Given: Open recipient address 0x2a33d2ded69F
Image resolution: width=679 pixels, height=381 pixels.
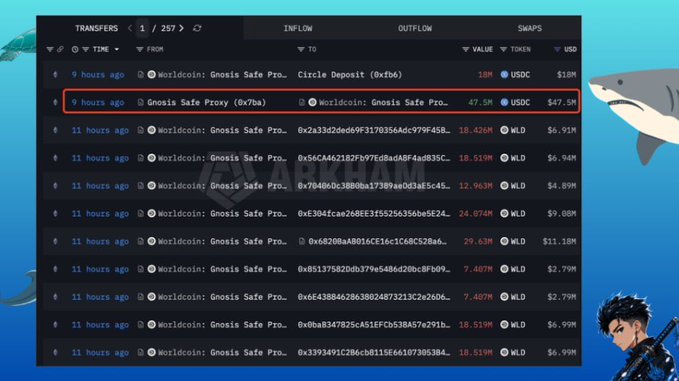Looking at the screenshot, I should pyautogui.click(x=374, y=130).
